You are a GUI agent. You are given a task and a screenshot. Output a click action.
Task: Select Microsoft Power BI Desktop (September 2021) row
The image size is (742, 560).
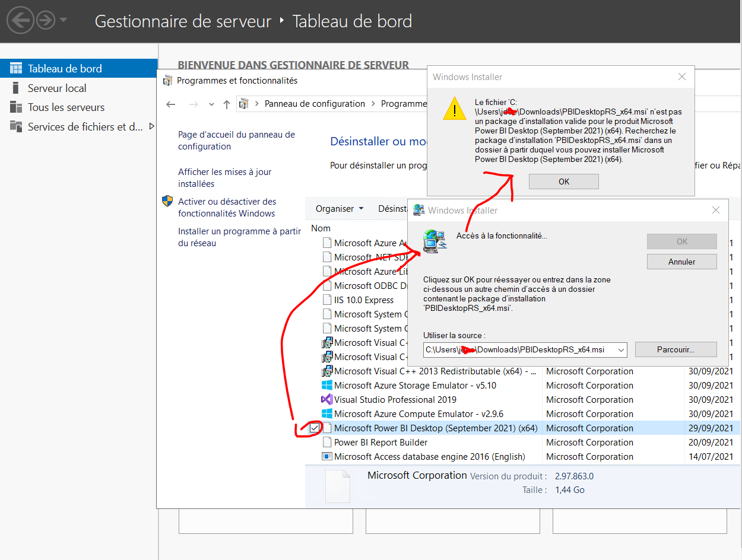tap(522, 428)
